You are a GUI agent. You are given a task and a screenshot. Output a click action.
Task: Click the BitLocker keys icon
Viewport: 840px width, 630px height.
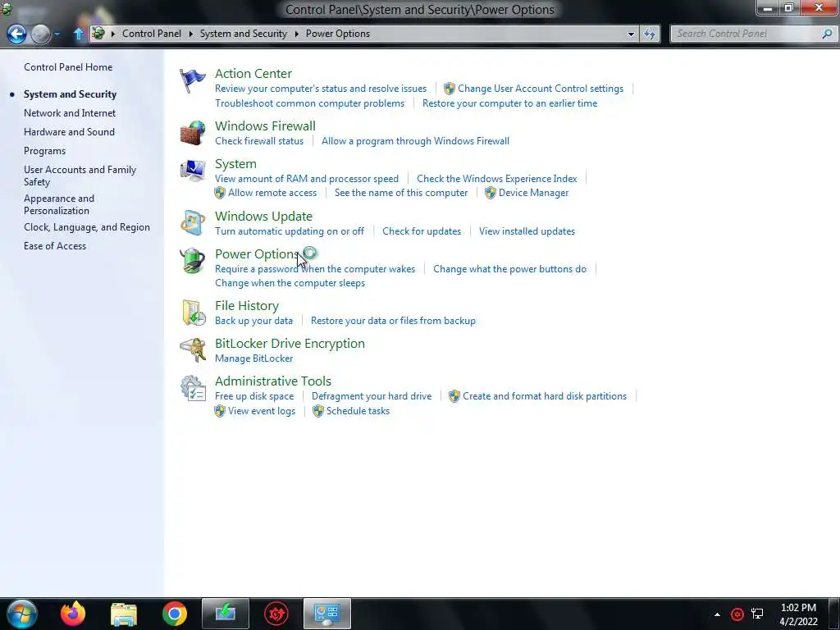192,349
